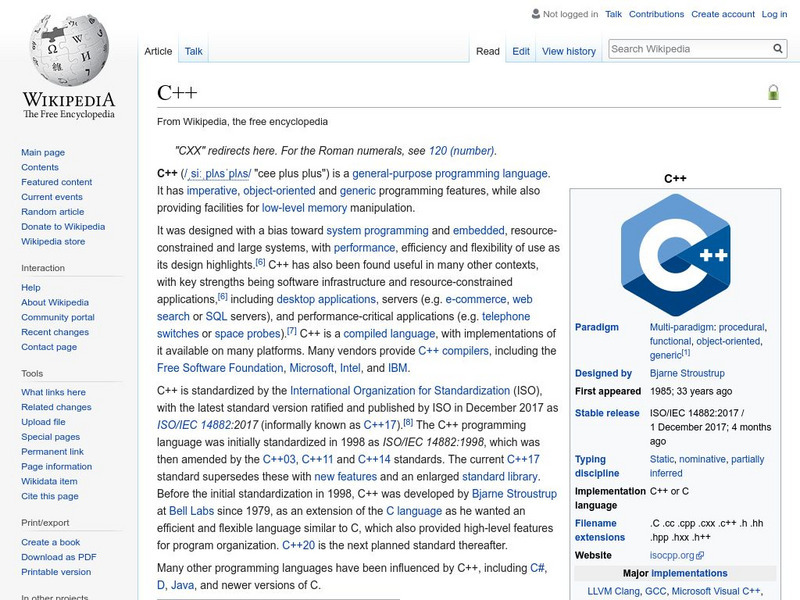Open Wikidata item link
Screen dimensions: 800x600
click(49, 481)
